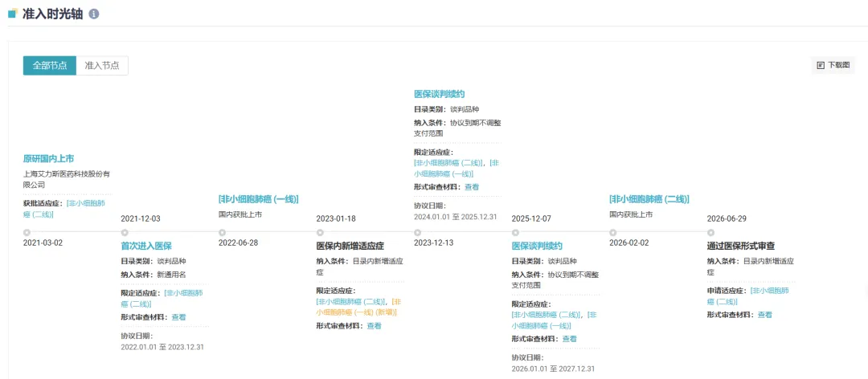
Task: Click agreement date 2022.01.01 至 2023.12.31
Action: click(x=162, y=347)
